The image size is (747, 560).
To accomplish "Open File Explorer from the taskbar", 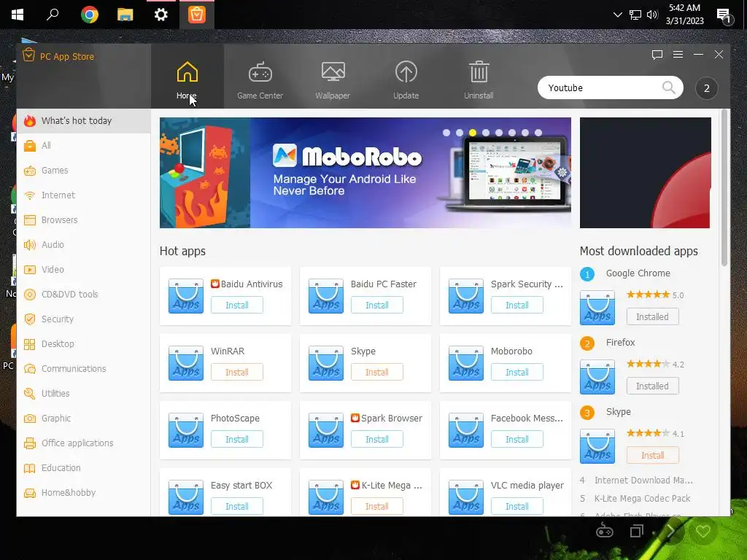I will [x=125, y=15].
